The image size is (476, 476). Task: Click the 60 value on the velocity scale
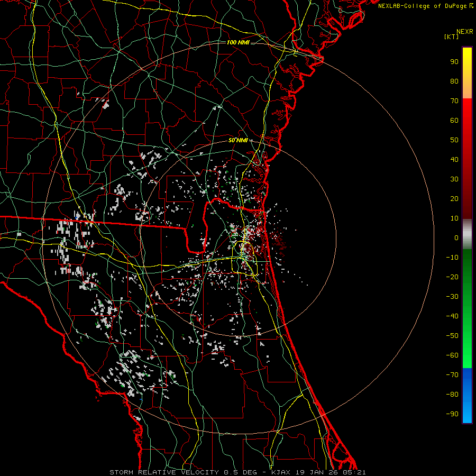(x=454, y=121)
